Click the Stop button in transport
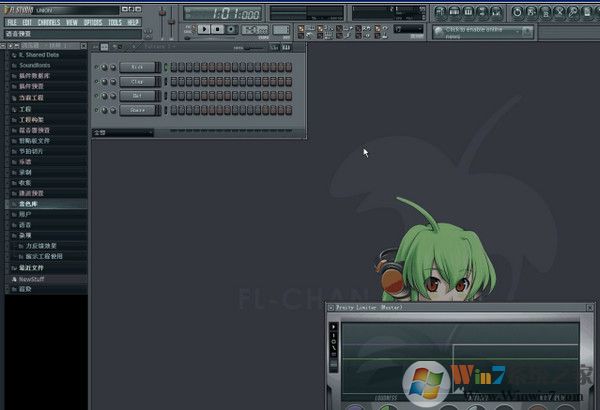This screenshot has width=600, height=410. [218, 29]
